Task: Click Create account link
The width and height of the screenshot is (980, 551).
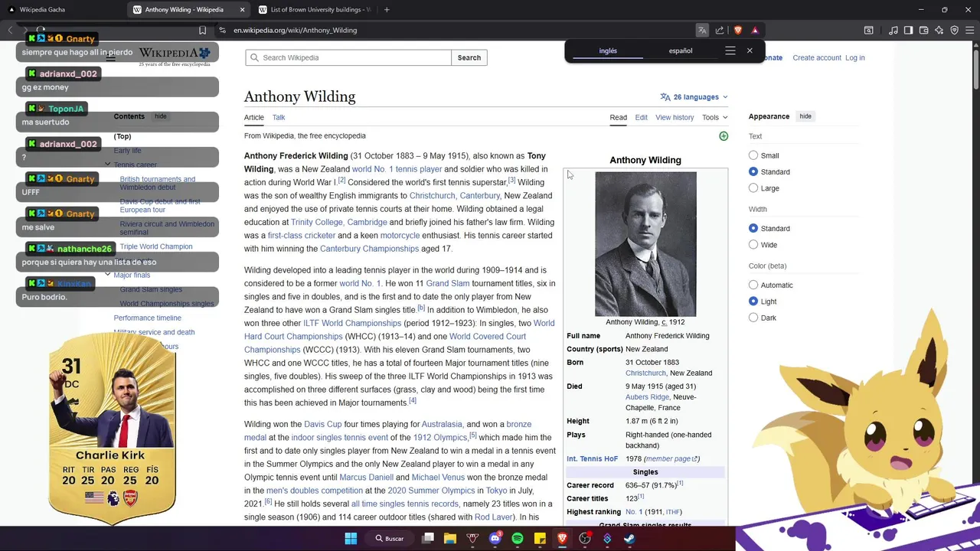Action: (817, 57)
